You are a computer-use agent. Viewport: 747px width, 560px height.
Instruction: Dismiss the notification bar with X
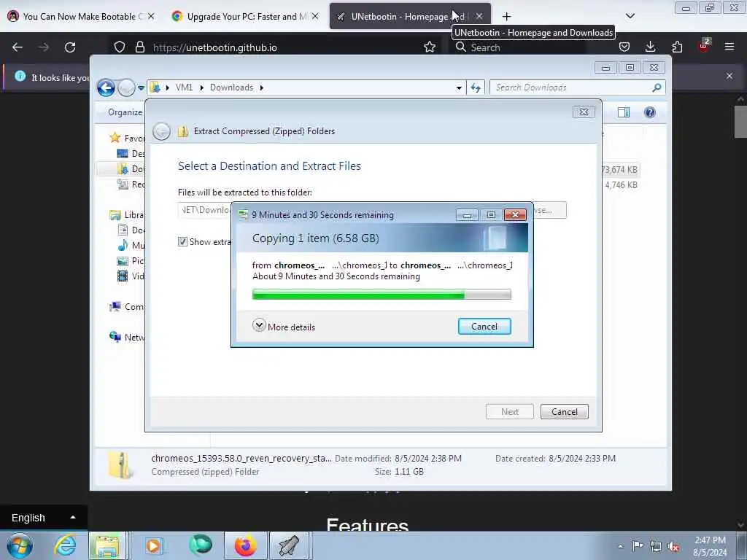tap(729, 76)
